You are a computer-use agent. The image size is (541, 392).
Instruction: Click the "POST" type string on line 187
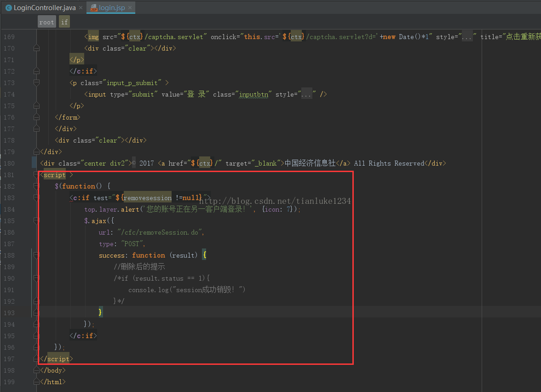[132, 244]
